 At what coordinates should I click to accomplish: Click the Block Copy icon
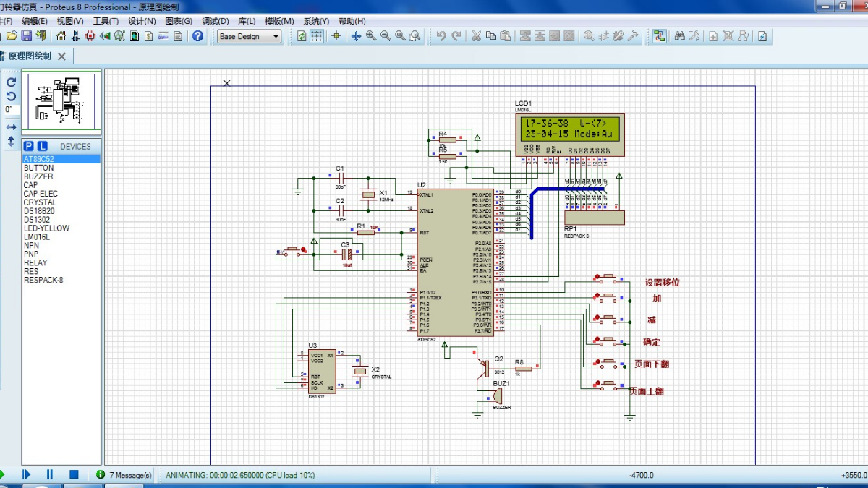click(x=525, y=36)
